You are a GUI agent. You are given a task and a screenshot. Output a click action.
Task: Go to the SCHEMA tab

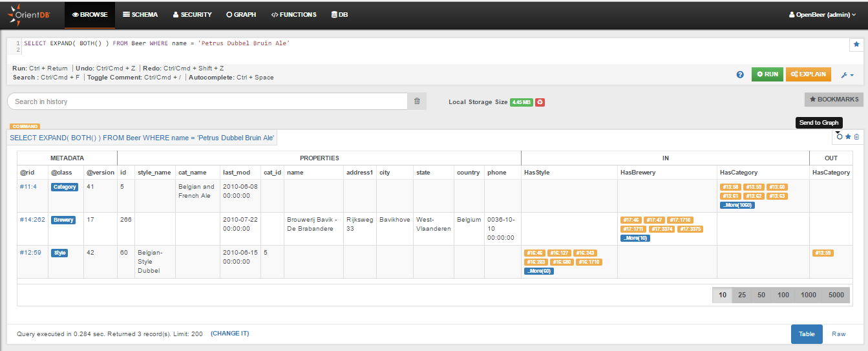pos(140,14)
